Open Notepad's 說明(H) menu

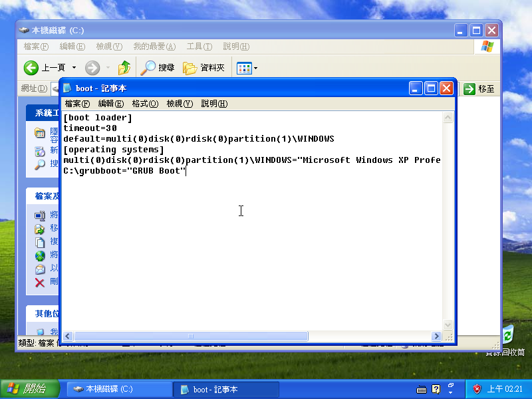(214, 104)
